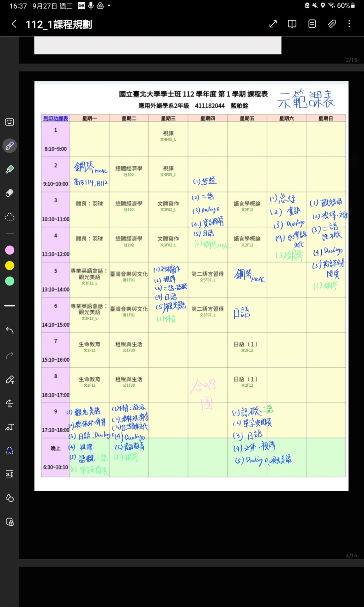Activate the lasso selection tool
Screen dimensions: 364x607
tap(10, 217)
